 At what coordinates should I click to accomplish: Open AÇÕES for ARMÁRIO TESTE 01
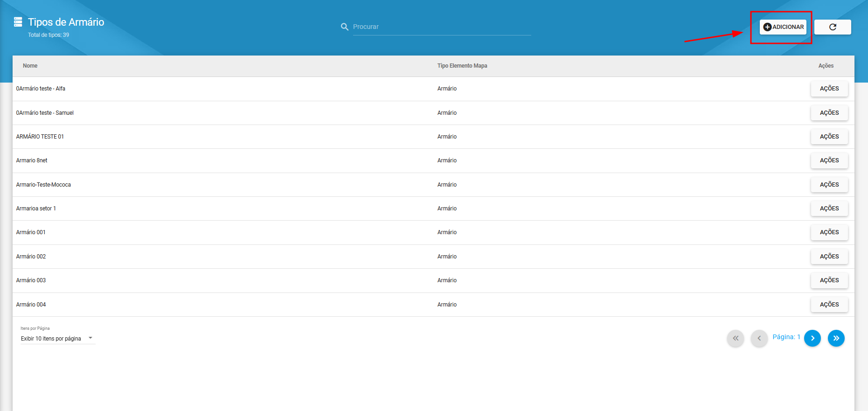coord(829,137)
